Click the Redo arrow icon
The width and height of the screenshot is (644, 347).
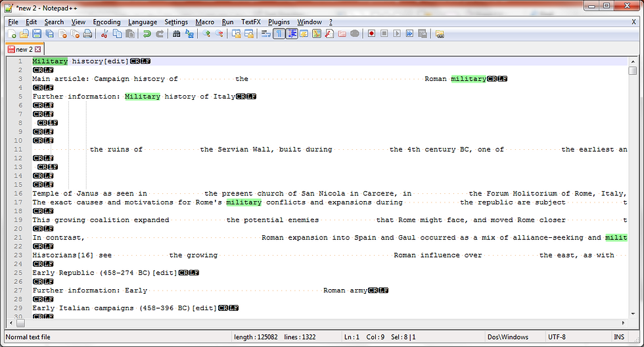point(160,34)
